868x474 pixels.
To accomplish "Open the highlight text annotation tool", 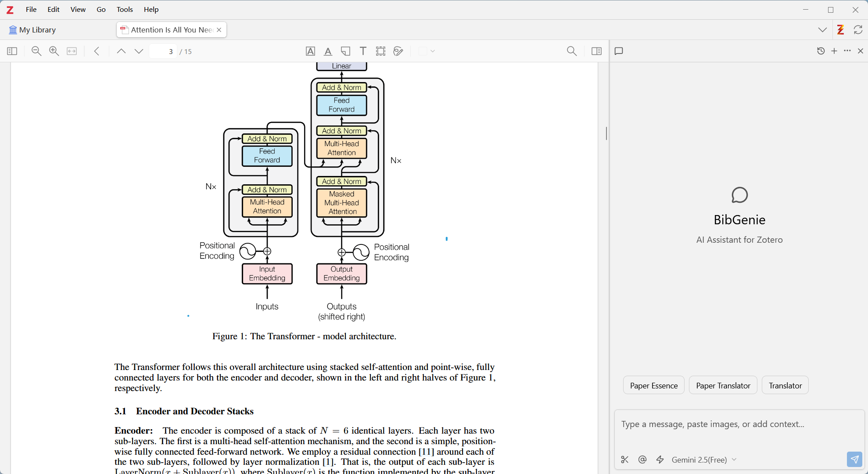I will pos(310,51).
